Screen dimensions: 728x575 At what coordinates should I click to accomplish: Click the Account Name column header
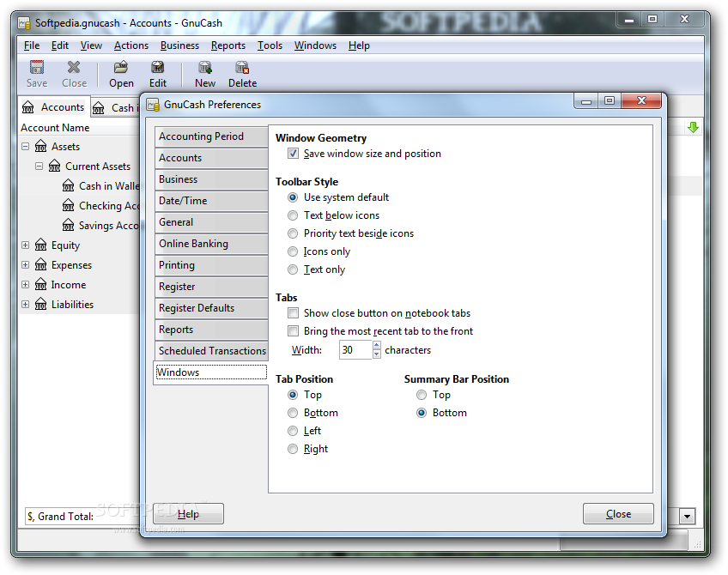[x=55, y=128]
